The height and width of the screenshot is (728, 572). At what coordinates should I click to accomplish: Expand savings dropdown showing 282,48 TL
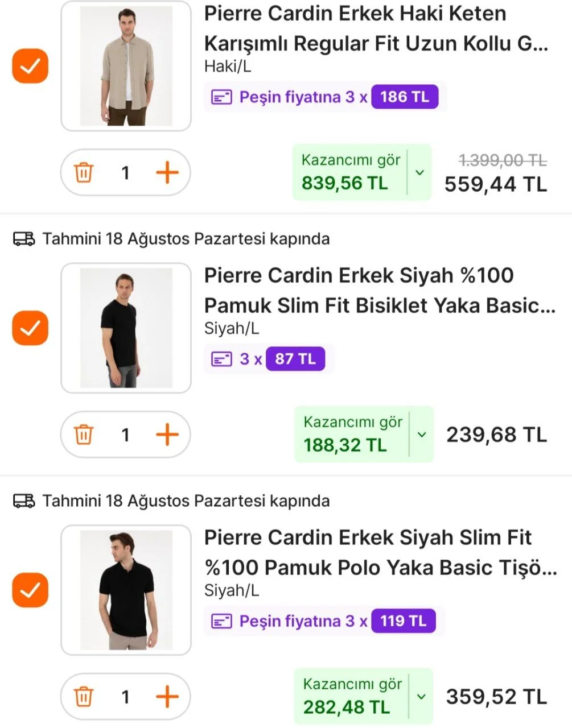(421, 696)
